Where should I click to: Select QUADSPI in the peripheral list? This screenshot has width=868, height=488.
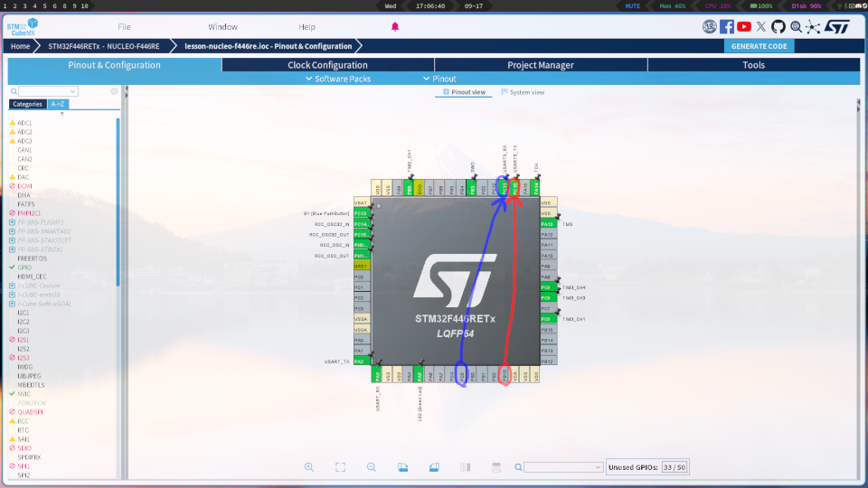coord(30,412)
